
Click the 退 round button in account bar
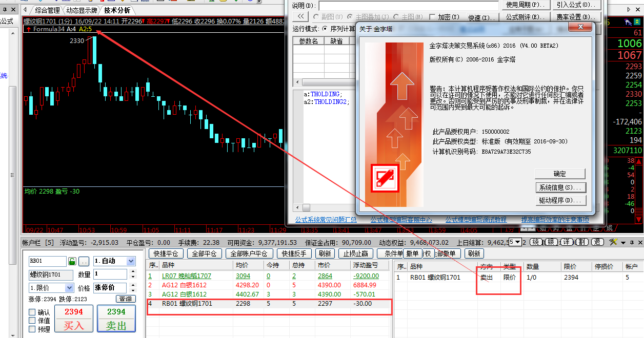(597, 242)
